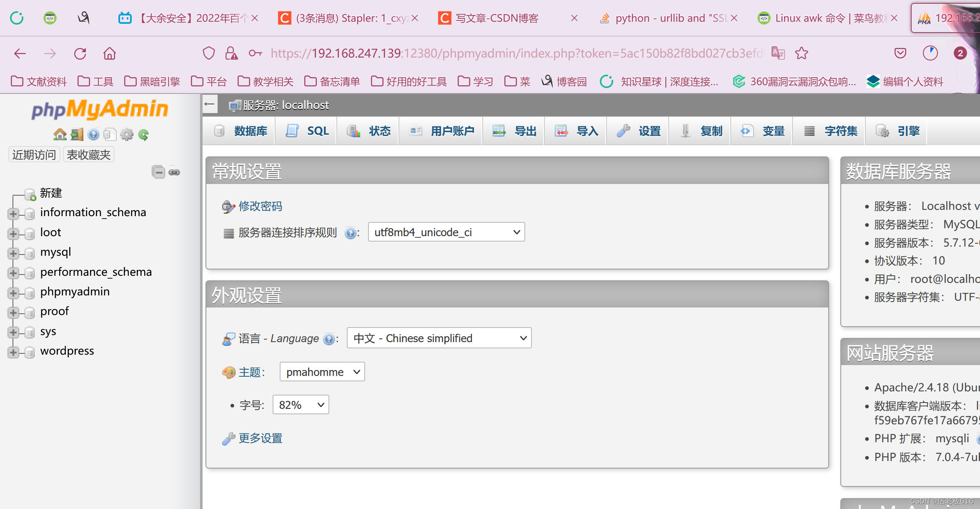Click the insecure connection padlock icon
The width and height of the screenshot is (980, 509).
point(231,53)
